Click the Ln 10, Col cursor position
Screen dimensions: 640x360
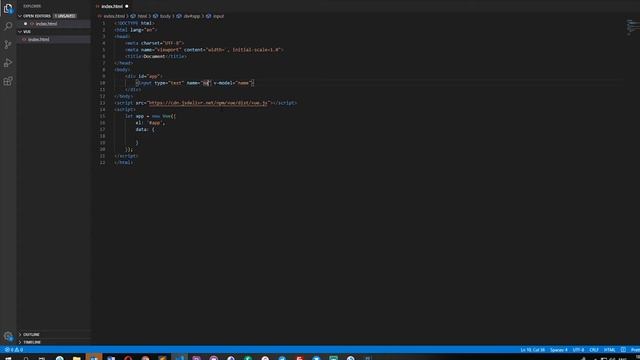532,350
